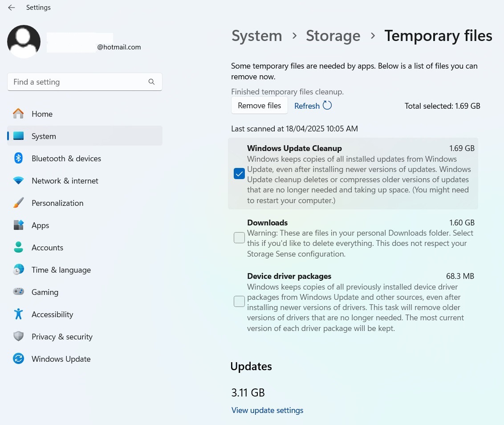504x425 pixels.
Task: Select the Bluetooth & devices icon
Action: 18,159
